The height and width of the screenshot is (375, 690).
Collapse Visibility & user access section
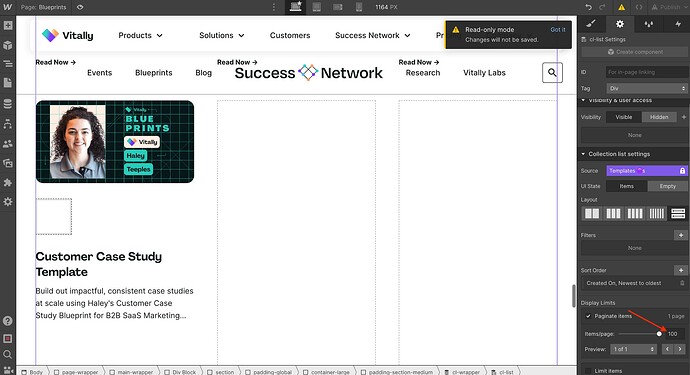point(584,100)
